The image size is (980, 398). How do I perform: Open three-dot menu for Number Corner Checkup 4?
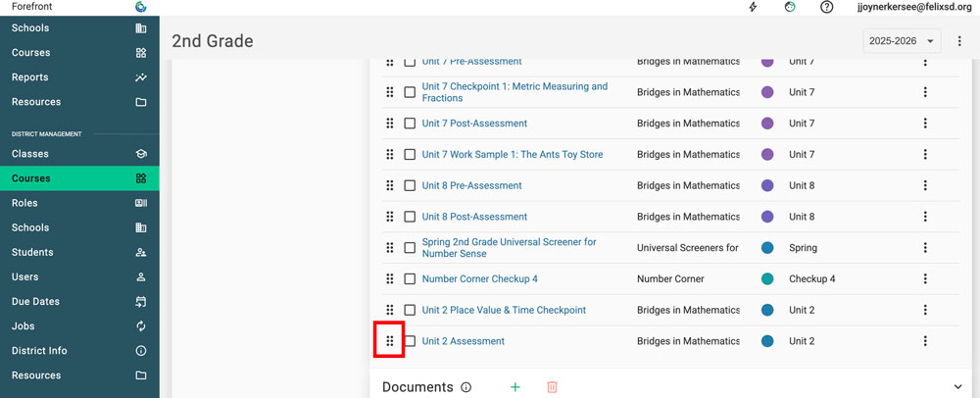tap(924, 279)
